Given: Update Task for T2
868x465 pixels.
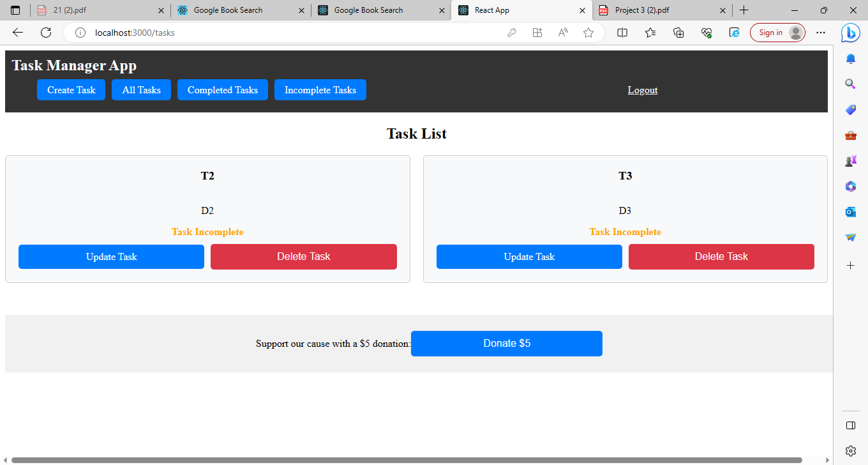Looking at the screenshot, I should 111,257.
